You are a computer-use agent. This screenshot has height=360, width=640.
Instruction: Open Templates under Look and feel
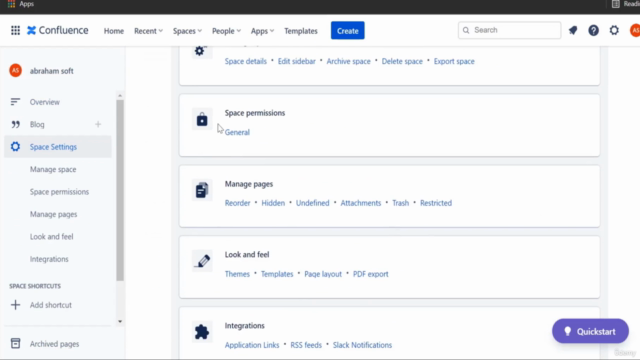277,274
